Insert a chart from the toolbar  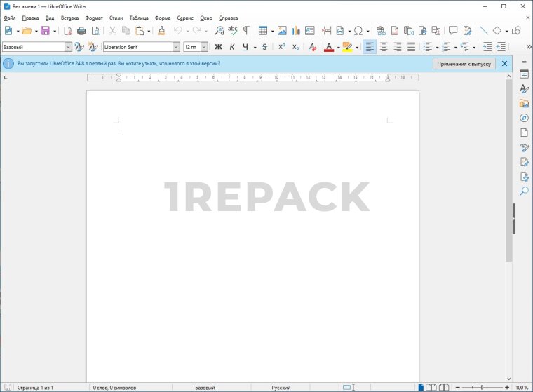point(296,31)
